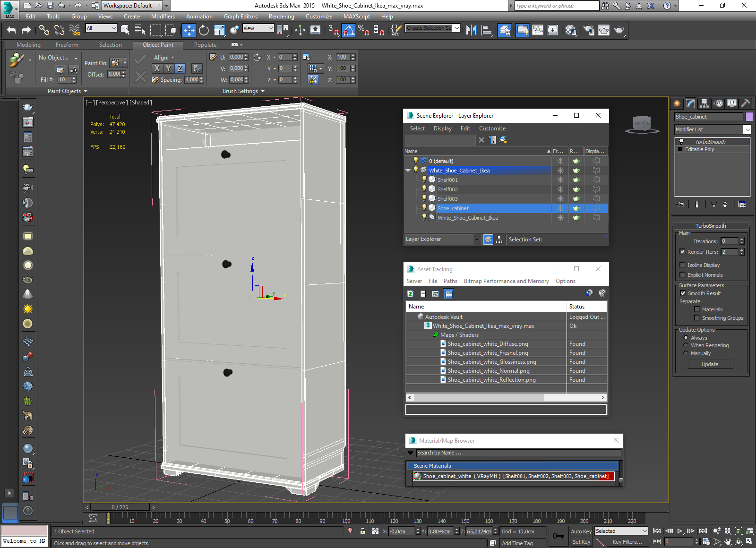Enable the Isoline Display checkbox

point(682,265)
